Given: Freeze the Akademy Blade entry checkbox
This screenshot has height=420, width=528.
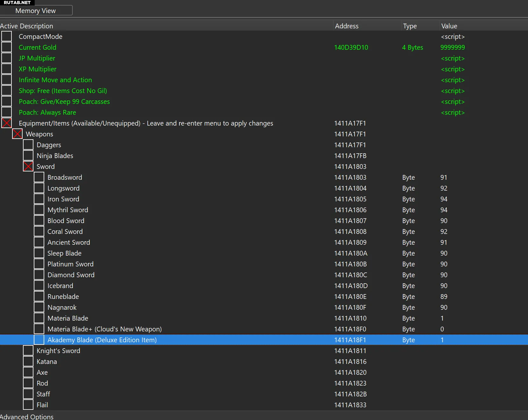Looking at the screenshot, I should 39,340.
